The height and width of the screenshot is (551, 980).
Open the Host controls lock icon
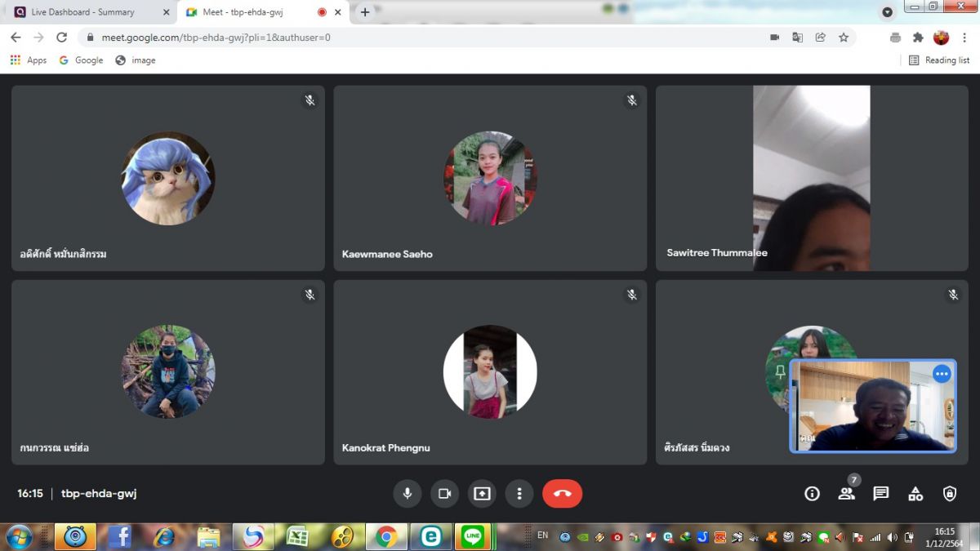coord(950,494)
